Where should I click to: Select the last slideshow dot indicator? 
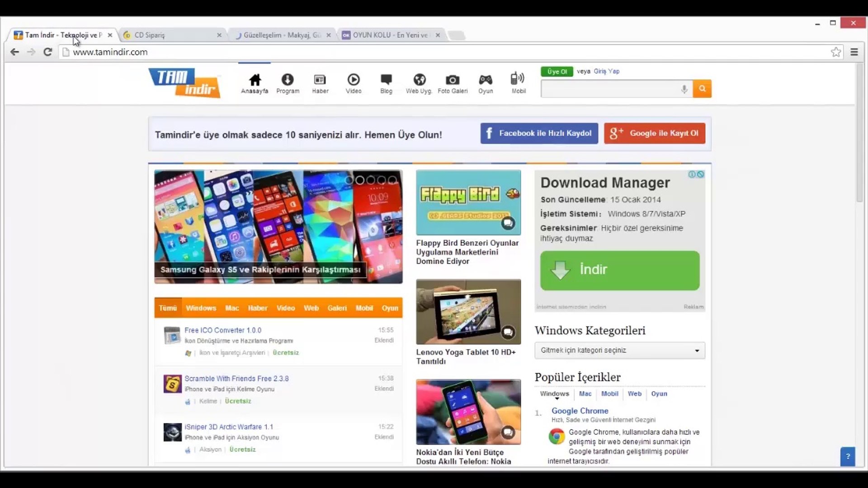coord(392,180)
